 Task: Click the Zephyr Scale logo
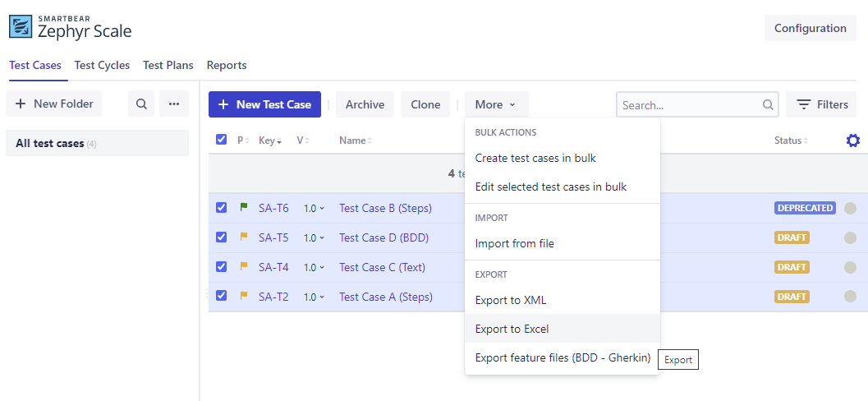(x=71, y=28)
